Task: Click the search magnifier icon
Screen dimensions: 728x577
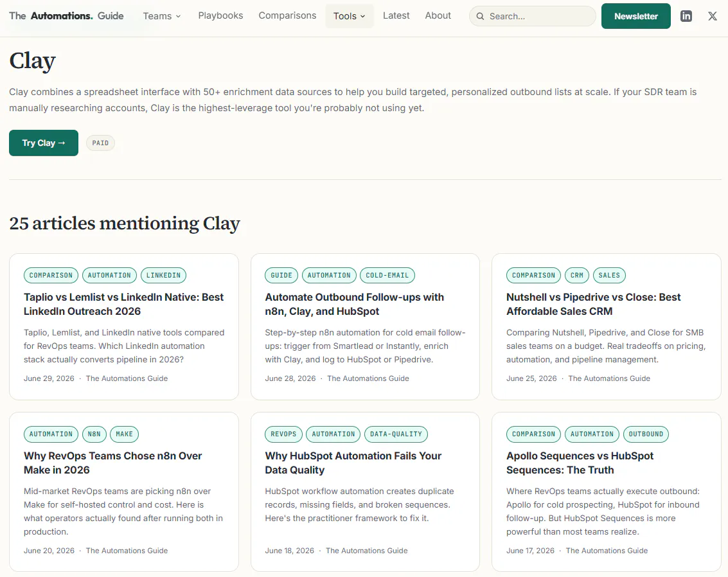Action: coord(480,16)
